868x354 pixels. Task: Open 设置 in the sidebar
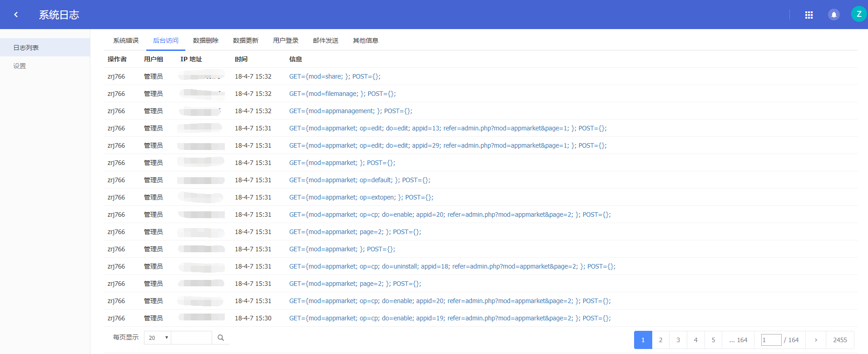point(20,66)
